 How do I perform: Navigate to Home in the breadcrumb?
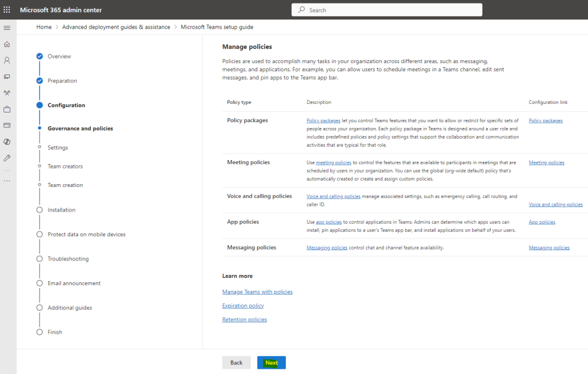tap(44, 27)
